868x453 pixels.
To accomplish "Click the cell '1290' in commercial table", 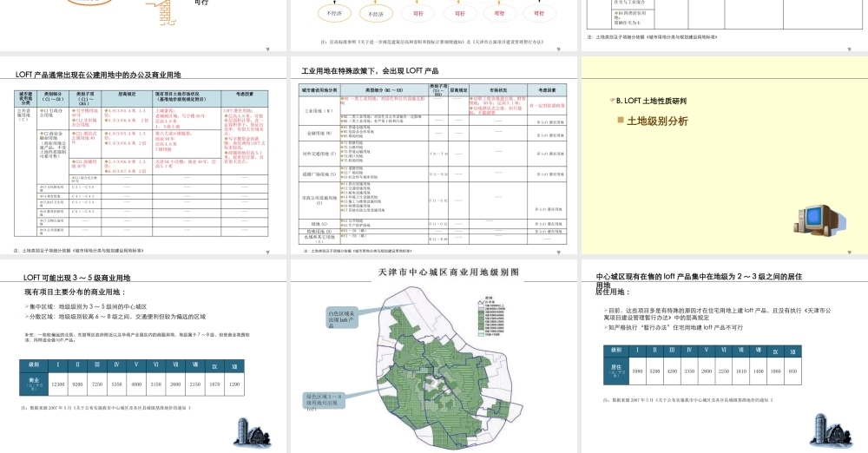I will click(234, 384).
